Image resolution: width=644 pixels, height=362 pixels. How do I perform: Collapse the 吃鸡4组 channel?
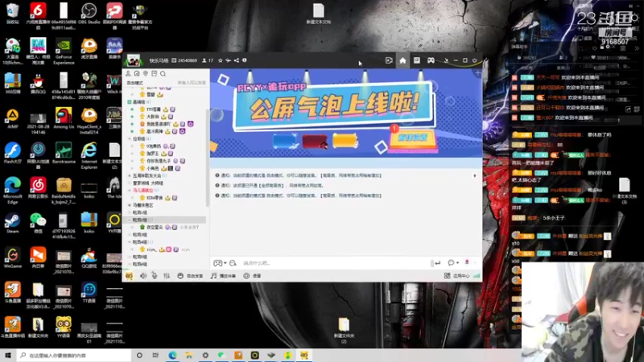click(x=130, y=242)
